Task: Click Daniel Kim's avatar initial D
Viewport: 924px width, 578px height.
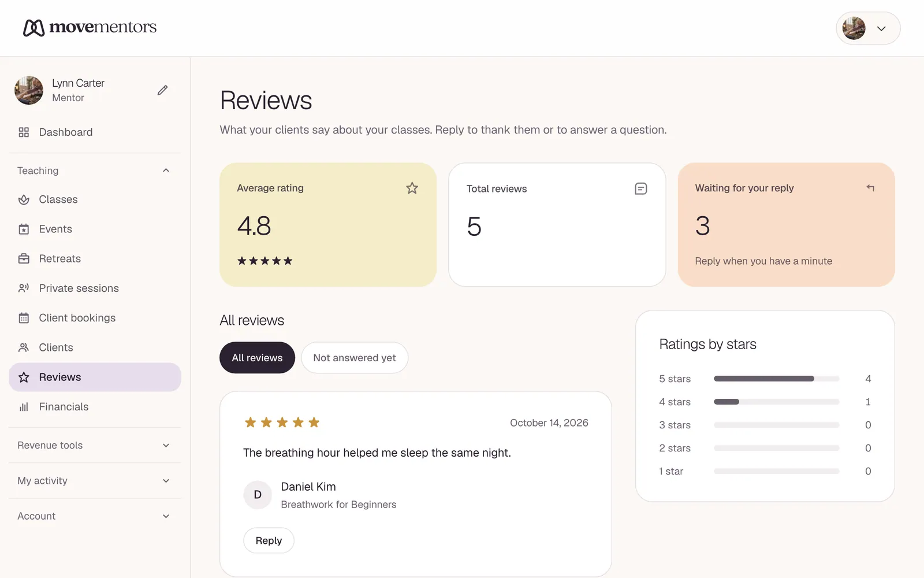Action: pyautogui.click(x=258, y=495)
